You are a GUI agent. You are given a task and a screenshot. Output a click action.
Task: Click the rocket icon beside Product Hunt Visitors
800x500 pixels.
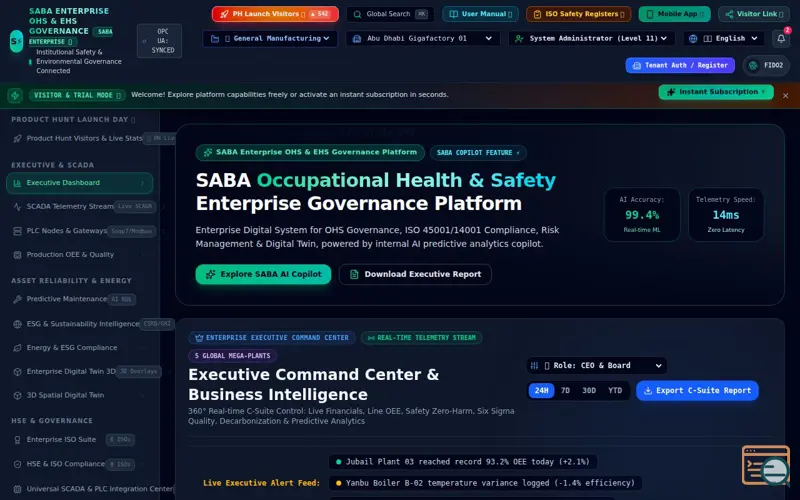[17, 138]
